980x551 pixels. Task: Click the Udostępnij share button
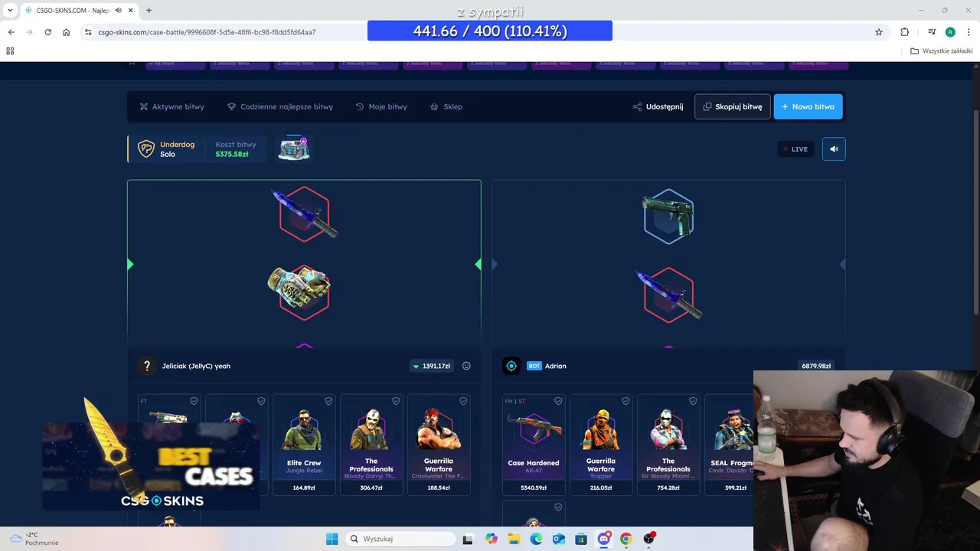[x=658, y=106]
